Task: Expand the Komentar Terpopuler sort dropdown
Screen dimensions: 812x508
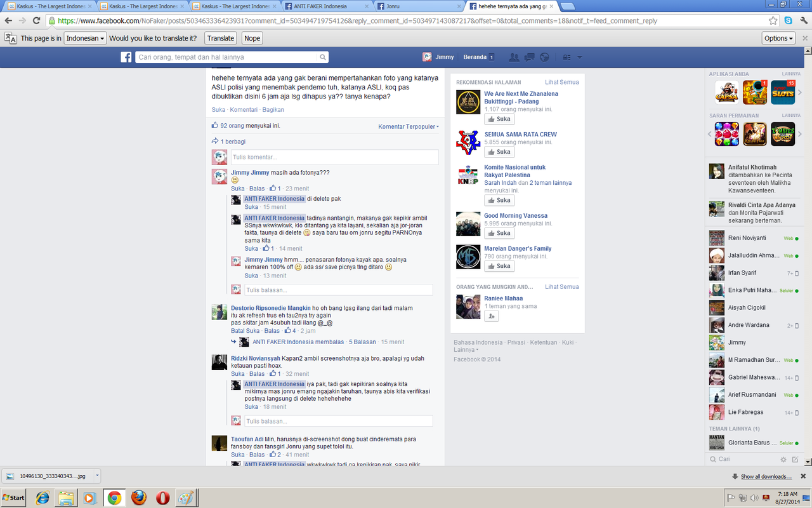Action: pos(409,126)
